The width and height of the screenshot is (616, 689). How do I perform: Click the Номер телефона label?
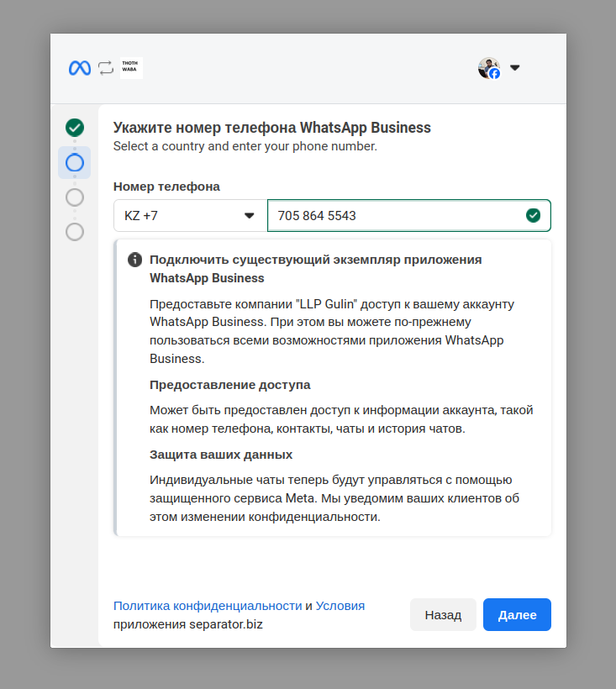[x=166, y=187]
